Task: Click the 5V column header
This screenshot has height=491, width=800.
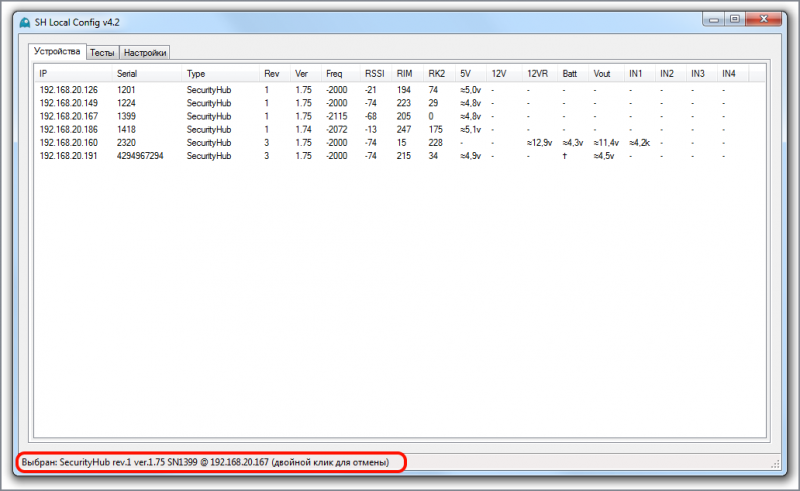Action: tap(470, 73)
